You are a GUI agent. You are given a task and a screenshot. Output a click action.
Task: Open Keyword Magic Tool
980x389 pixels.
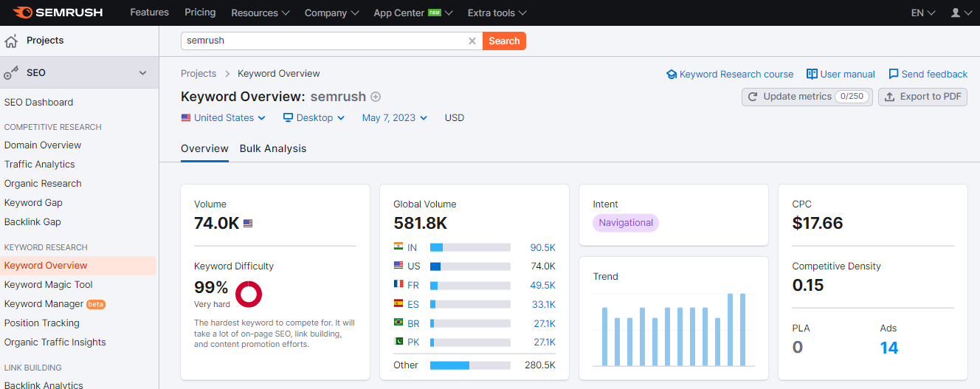(49, 285)
